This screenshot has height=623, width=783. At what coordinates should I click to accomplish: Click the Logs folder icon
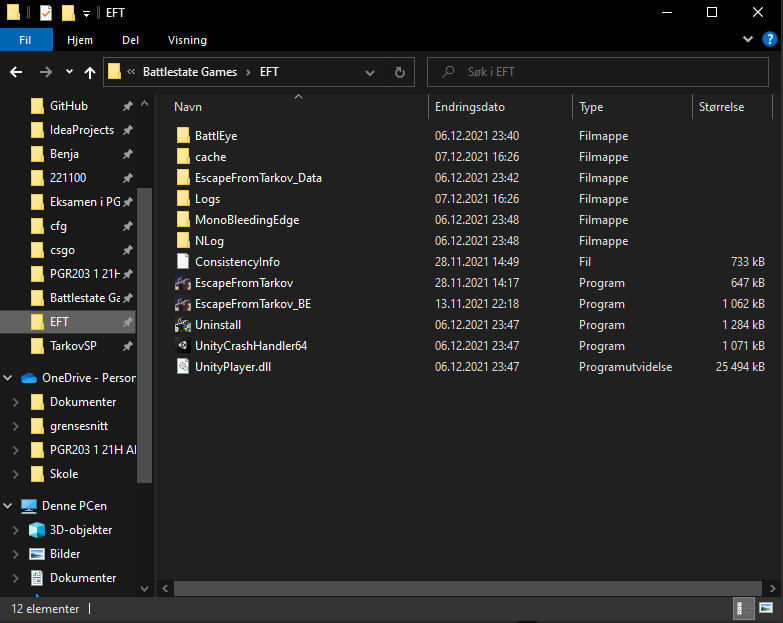click(x=183, y=198)
